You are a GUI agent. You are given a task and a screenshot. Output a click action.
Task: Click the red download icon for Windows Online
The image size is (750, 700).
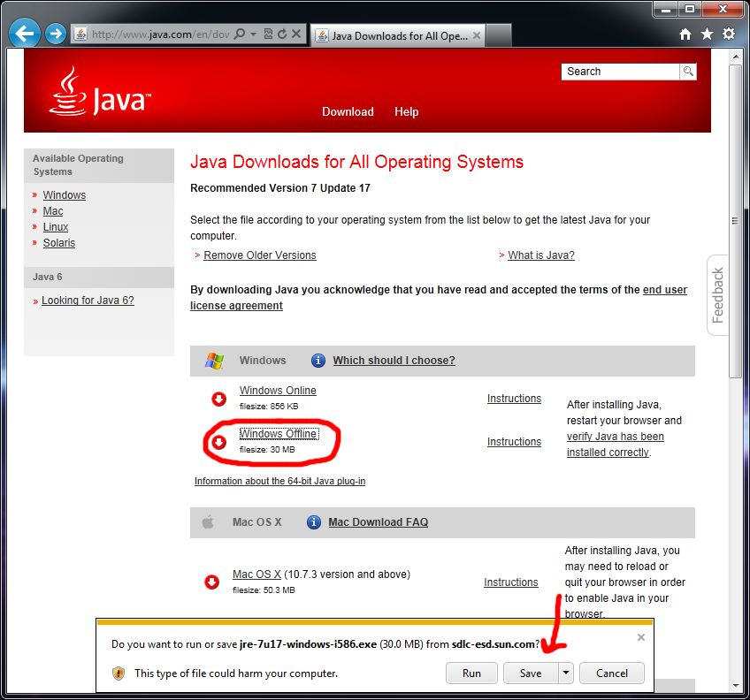click(219, 399)
